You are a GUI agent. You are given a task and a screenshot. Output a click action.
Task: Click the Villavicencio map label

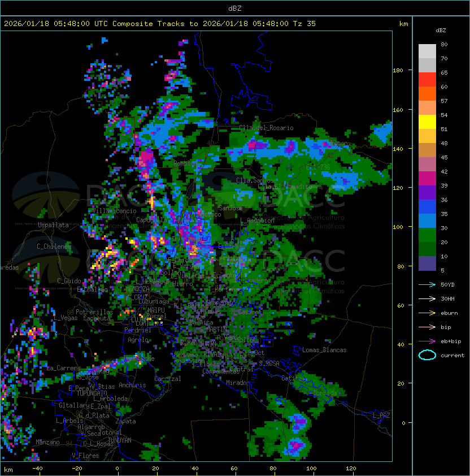[x=114, y=211]
